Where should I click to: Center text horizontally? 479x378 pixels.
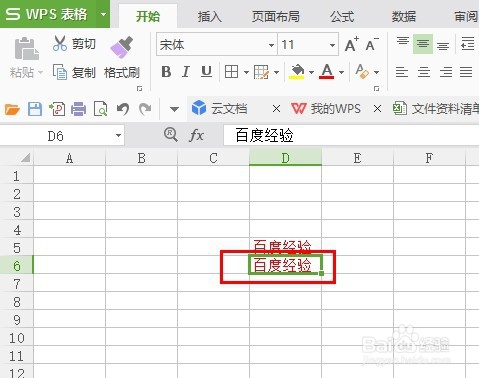[424, 72]
